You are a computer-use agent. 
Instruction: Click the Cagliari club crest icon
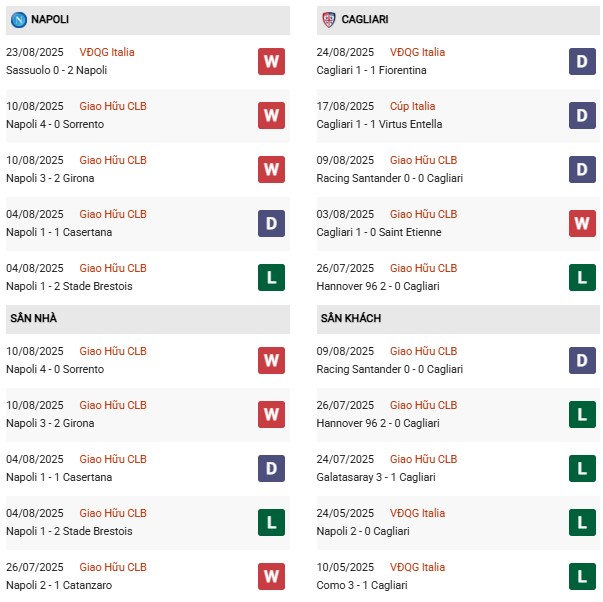328,19
